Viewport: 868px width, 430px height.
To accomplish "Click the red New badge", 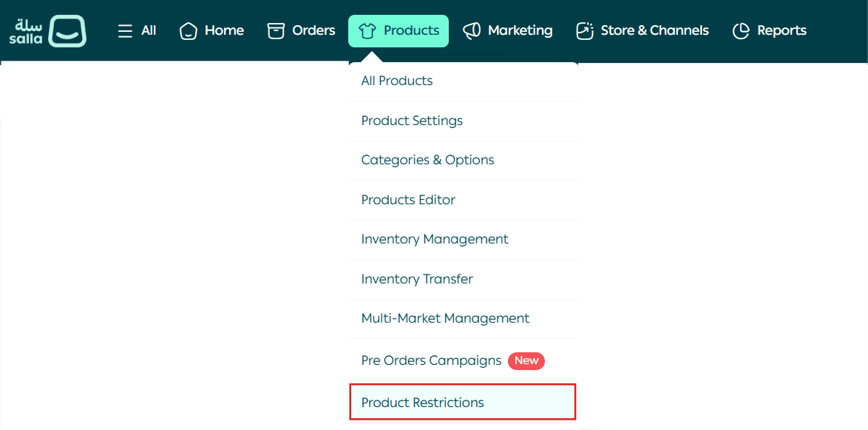I will click(x=526, y=360).
